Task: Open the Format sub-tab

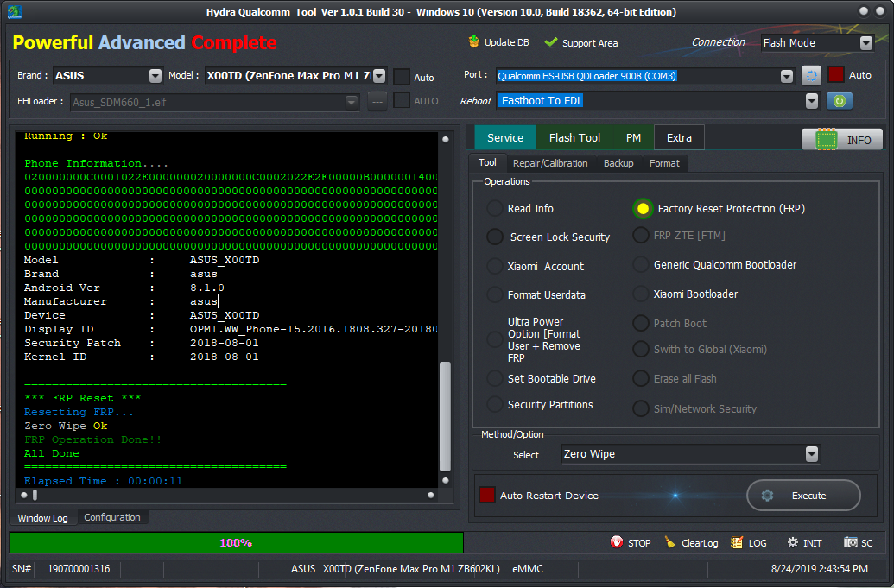Action: tap(664, 163)
